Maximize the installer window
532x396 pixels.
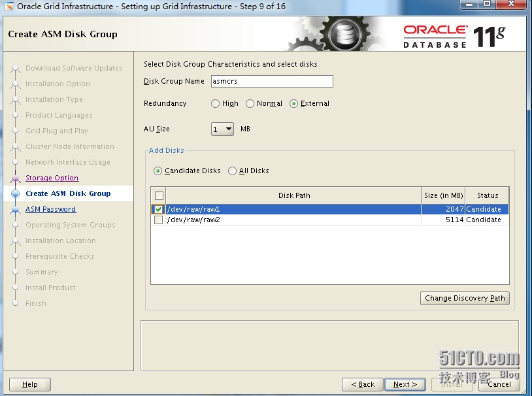coord(487,5)
